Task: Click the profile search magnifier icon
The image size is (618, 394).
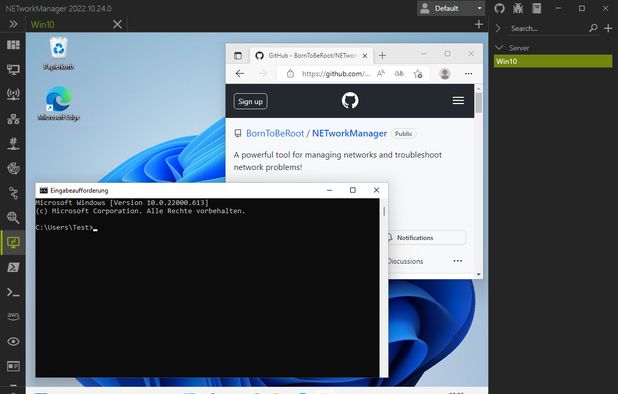Action: [x=593, y=28]
